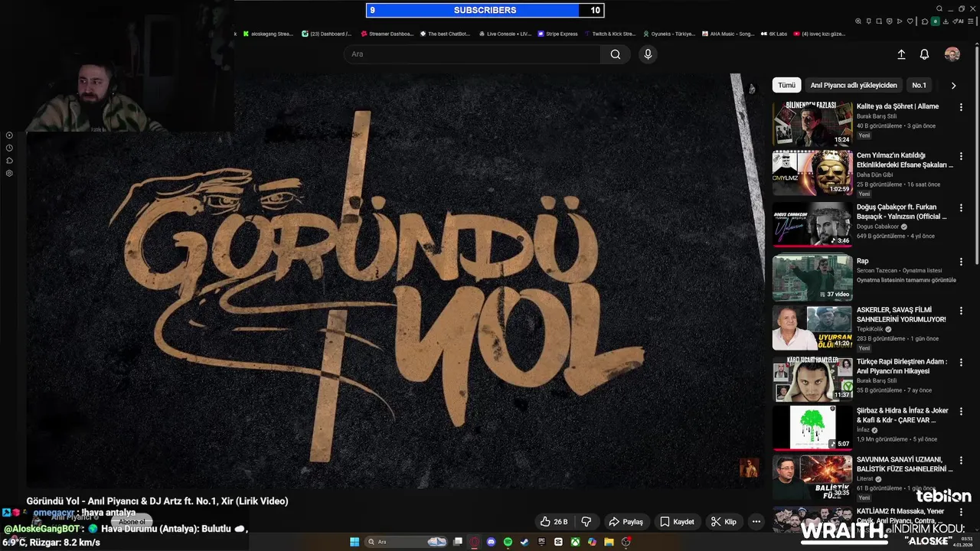
Task: Select 'Anıl Piyancı adlı yükleyiciden' chip
Action: click(854, 85)
